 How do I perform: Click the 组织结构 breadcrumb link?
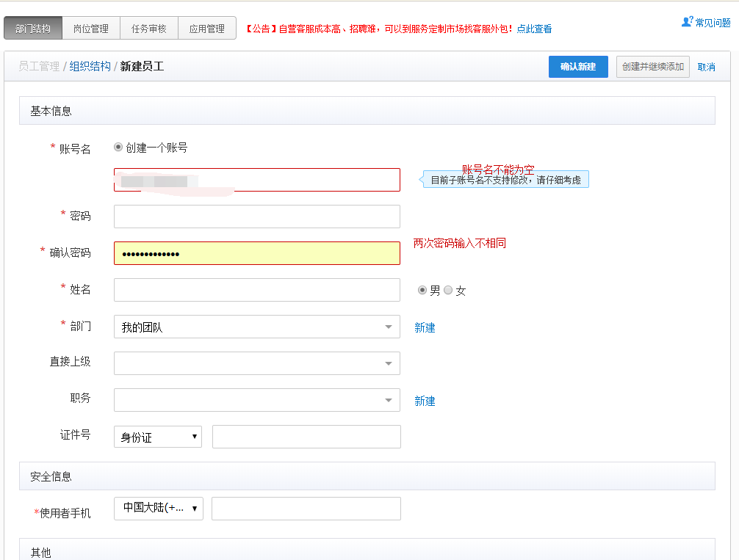pos(90,66)
